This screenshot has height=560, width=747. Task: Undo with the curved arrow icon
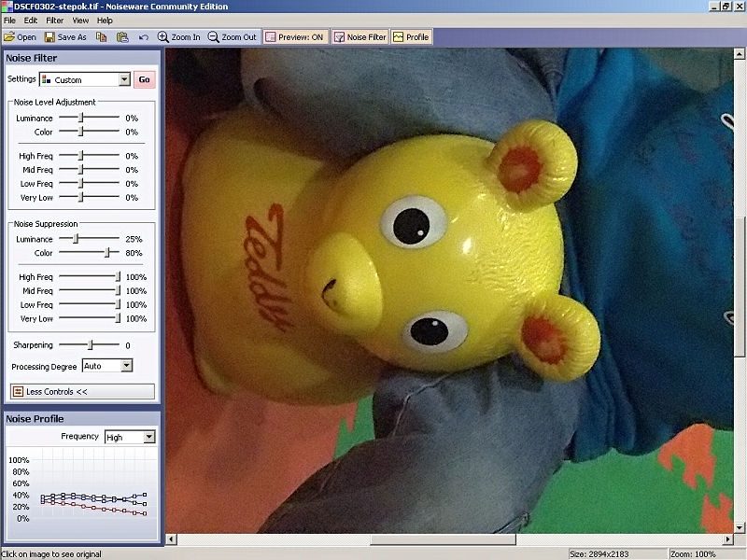click(144, 37)
